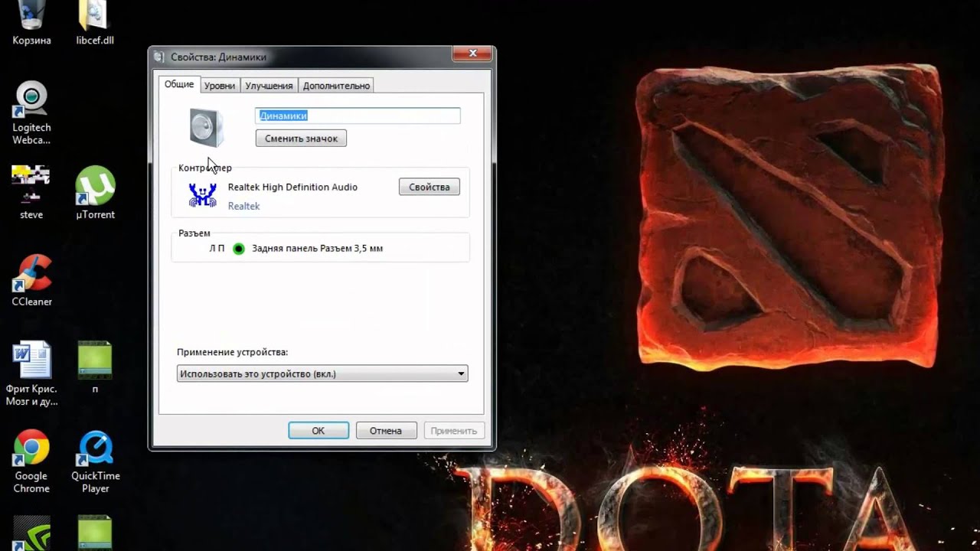The image size is (980, 551).
Task: Click the Realtek High Definition Audio text
Action: pos(292,187)
